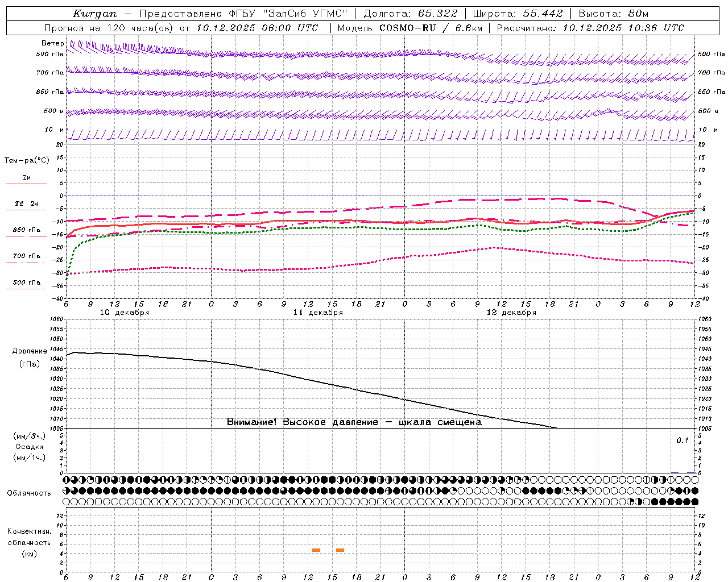
Task: Select the "Широта: 55.442" header field
Action: pos(518,14)
